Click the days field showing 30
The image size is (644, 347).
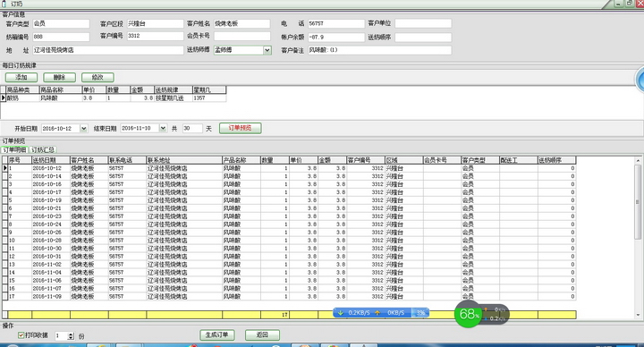point(192,129)
